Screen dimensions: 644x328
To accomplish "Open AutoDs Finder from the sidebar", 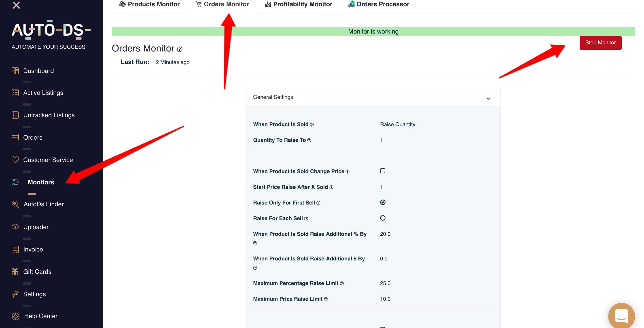I will pos(44,204).
